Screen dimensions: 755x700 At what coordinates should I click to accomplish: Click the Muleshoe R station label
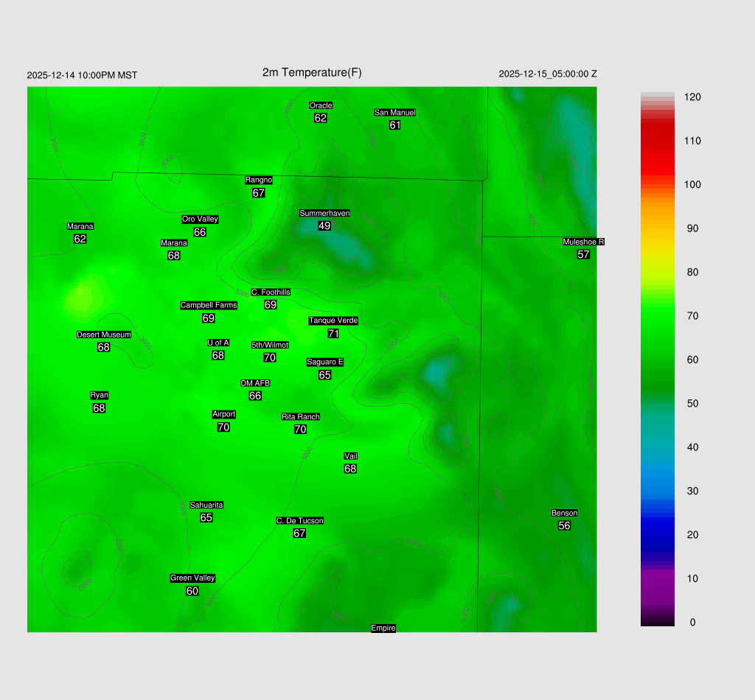pyautogui.click(x=583, y=242)
